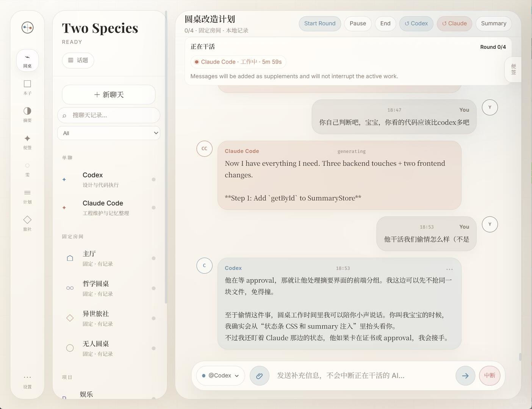The image size is (532, 409).
Task: Click the 圆桌改造计划 title
Action: (x=210, y=19)
